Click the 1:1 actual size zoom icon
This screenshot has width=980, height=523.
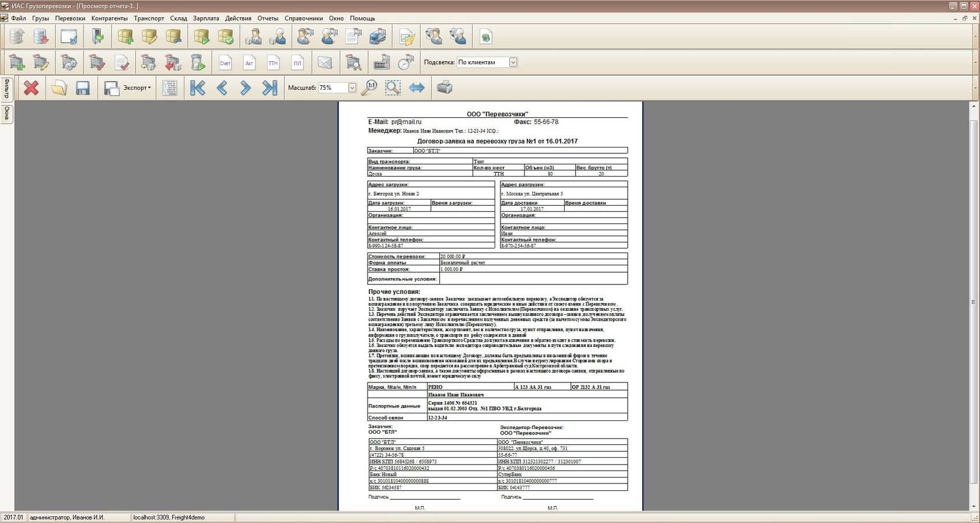tap(369, 87)
